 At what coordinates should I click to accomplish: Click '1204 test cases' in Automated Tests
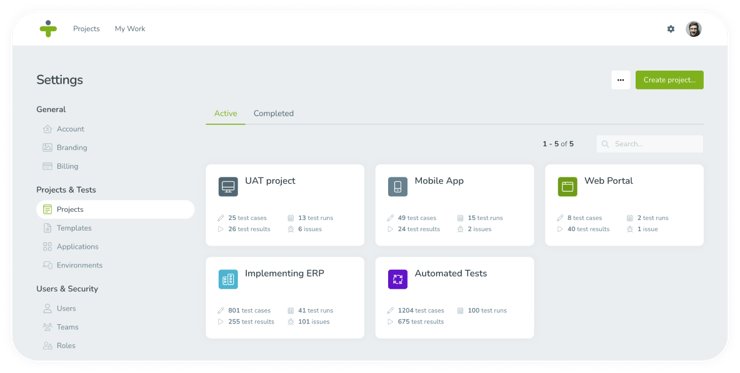(421, 310)
